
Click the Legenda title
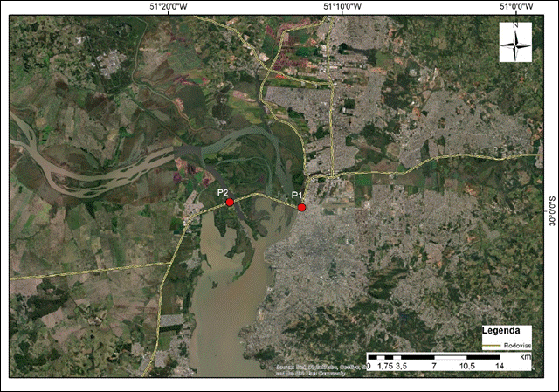tap(502, 332)
